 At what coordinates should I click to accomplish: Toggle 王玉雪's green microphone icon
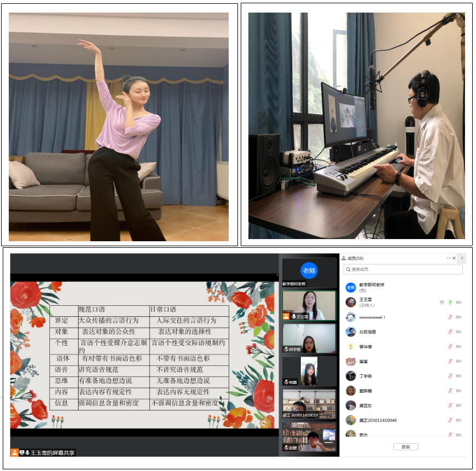(x=450, y=302)
